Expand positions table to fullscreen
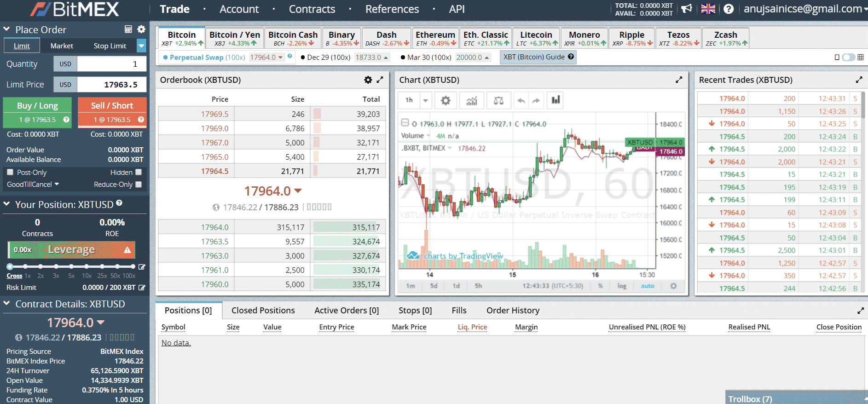The width and height of the screenshot is (868, 404). [x=861, y=311]
